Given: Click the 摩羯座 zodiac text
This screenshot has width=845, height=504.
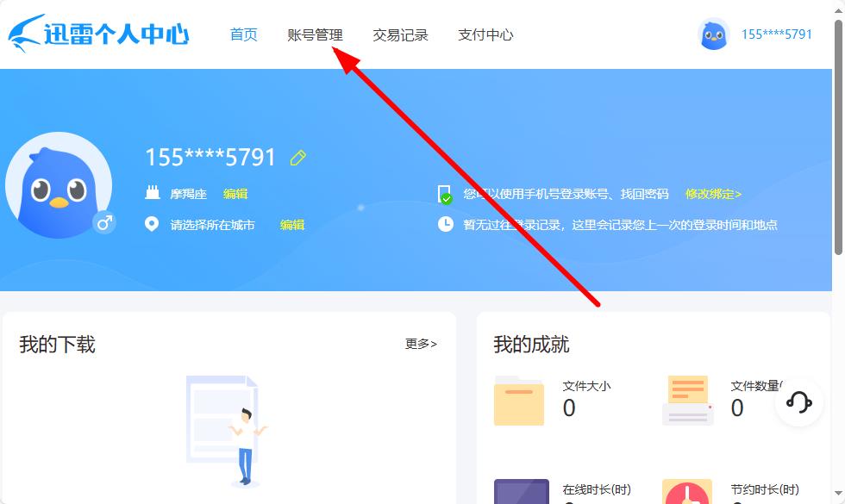Looking at the screenshot, I should [189, 194].
